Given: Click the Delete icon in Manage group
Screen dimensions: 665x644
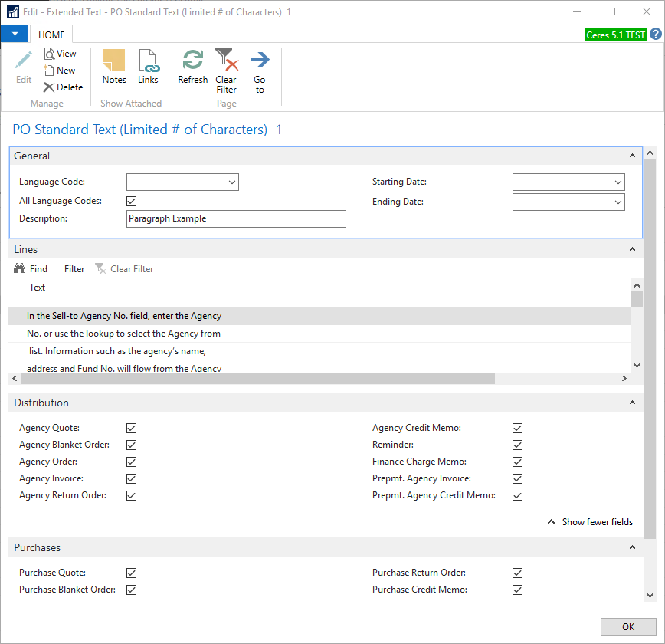Looking at the screenshot, I should [63, 87].
